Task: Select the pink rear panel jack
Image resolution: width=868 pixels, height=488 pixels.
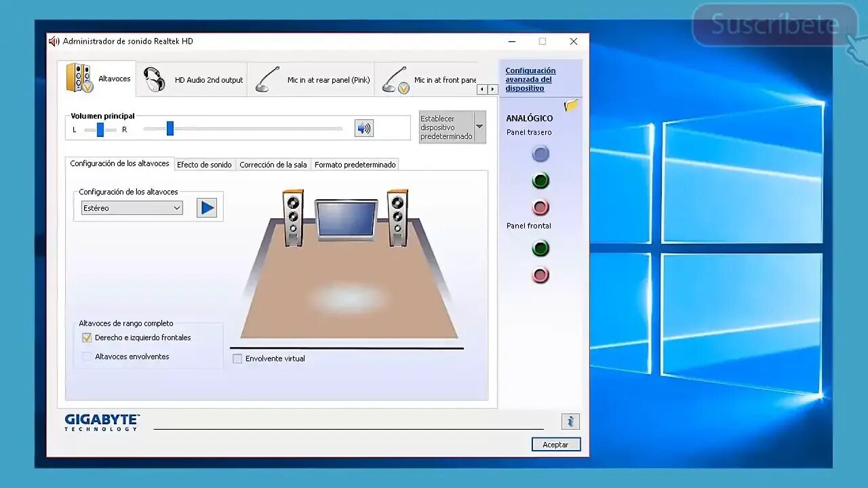Action: click(x=540, y=207)
